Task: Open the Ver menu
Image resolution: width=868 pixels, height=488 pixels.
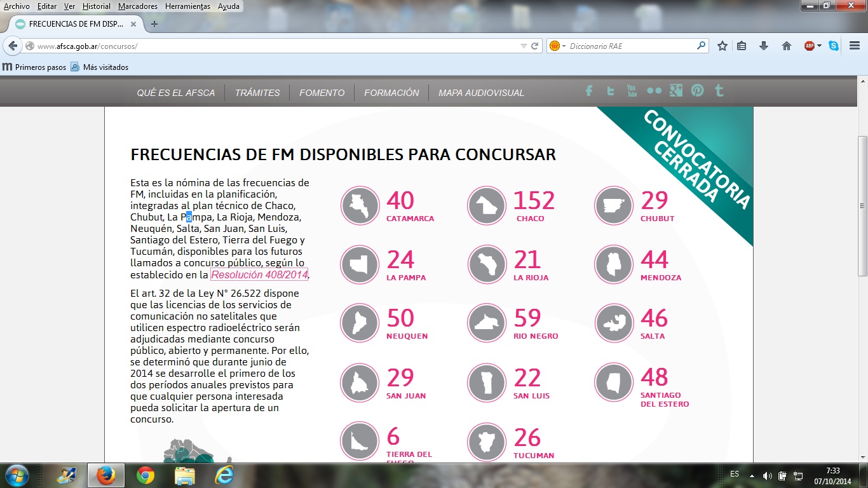Action: pos(69,6)
